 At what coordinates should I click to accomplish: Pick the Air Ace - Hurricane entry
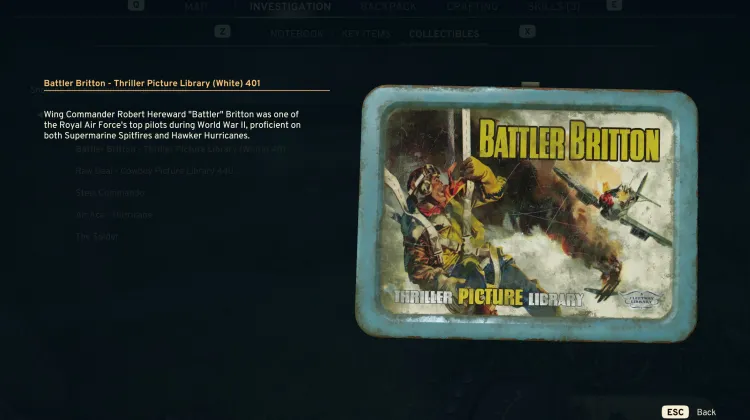114,215
